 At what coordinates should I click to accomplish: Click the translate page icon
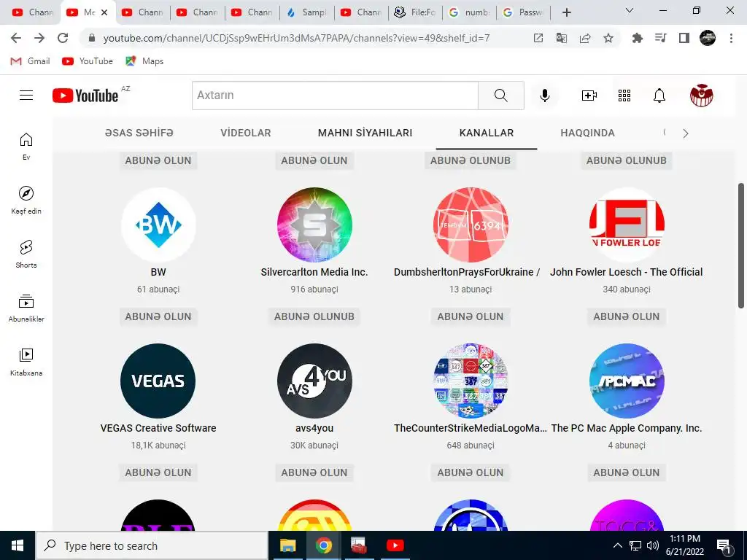[x=562, y=38]
